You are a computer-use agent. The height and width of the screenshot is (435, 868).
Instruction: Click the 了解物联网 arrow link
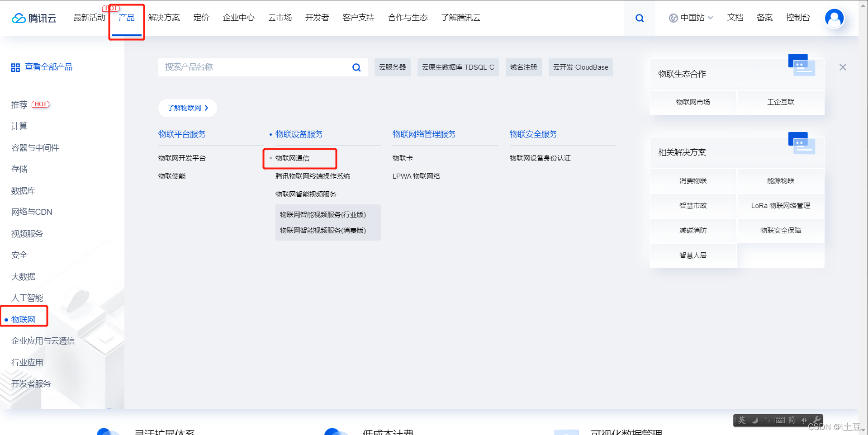(188, 108)
